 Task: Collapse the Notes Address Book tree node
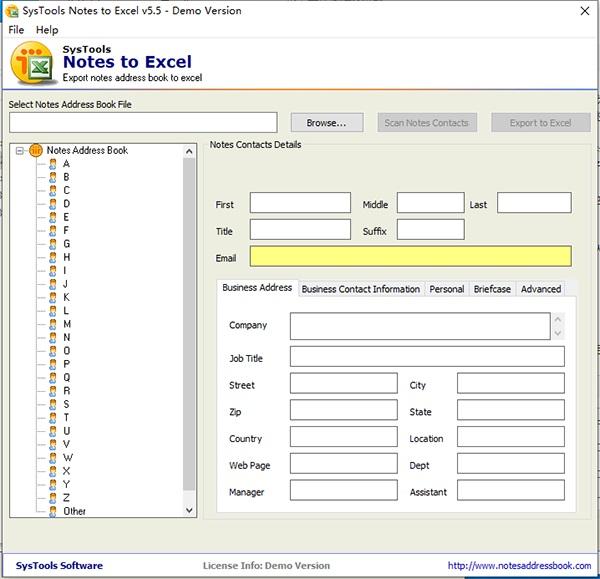(x=21, y=150)
